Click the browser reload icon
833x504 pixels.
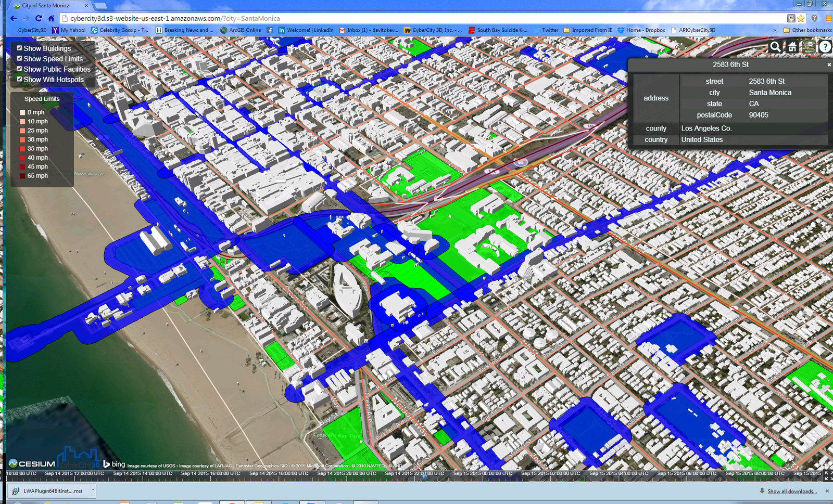(x=39, y=18)
